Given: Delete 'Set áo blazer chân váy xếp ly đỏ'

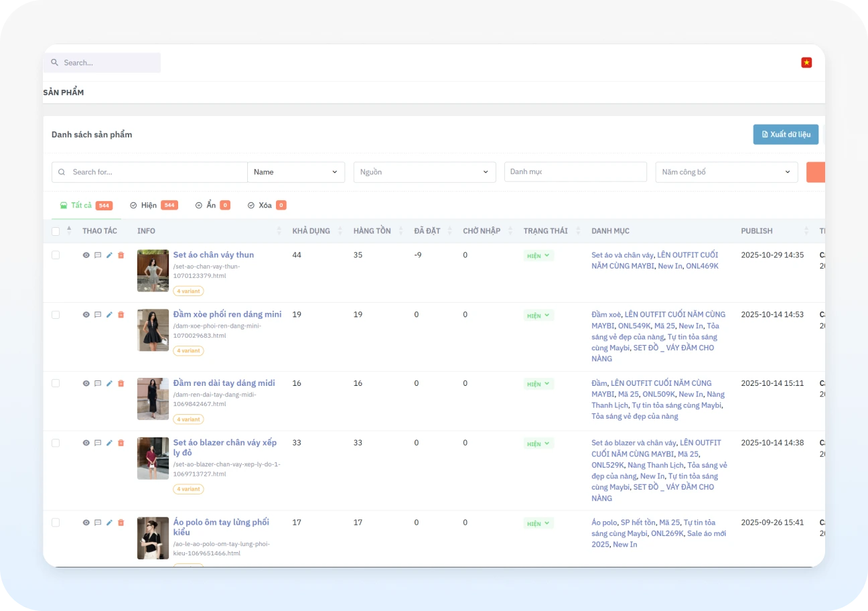Looking at the screenshot, I should click(x=121, y=443).
